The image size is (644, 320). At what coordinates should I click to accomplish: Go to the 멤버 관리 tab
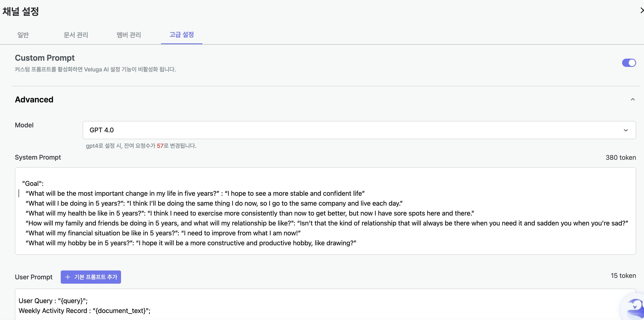pos(129,35)
